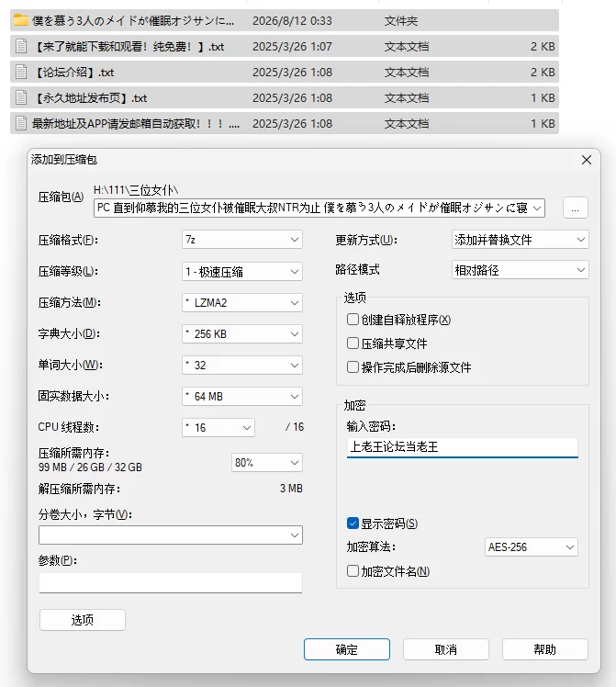Open the 压缩方法 LZMA2 dropdown

[x=242, y=303]
